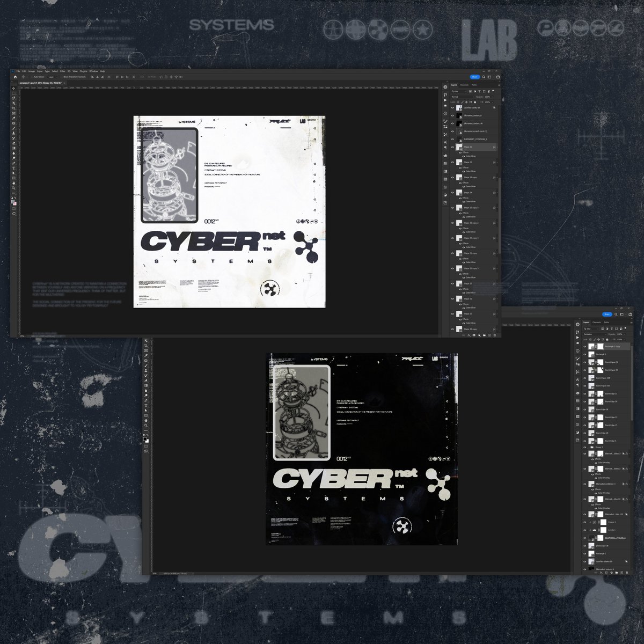
Task: Adjust the Fill value in the Layers panel
Action: tap(488, 102)
